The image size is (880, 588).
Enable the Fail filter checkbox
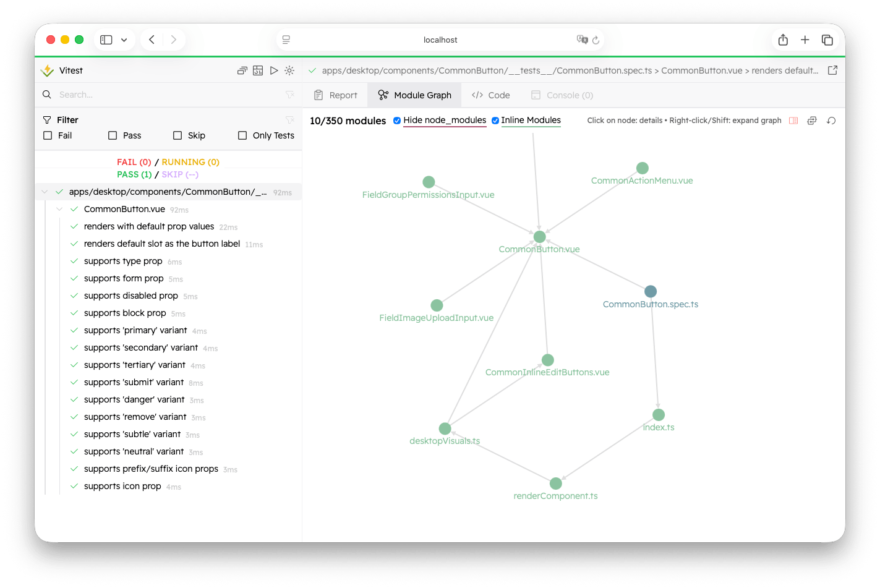[x=47, y=135]
